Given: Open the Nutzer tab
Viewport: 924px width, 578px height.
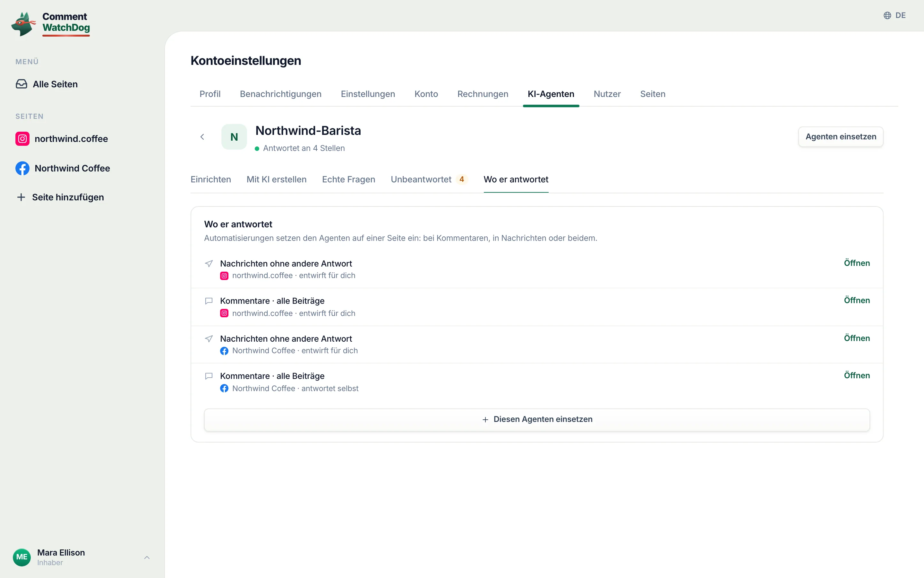Looking at the screenshot, I should coord(607,94).
